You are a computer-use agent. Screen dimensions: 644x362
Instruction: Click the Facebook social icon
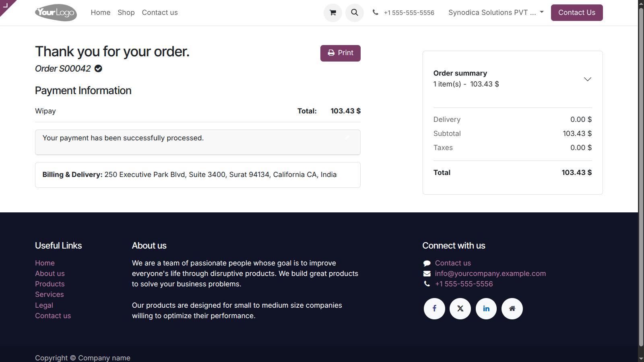click(x=434, y=309)
